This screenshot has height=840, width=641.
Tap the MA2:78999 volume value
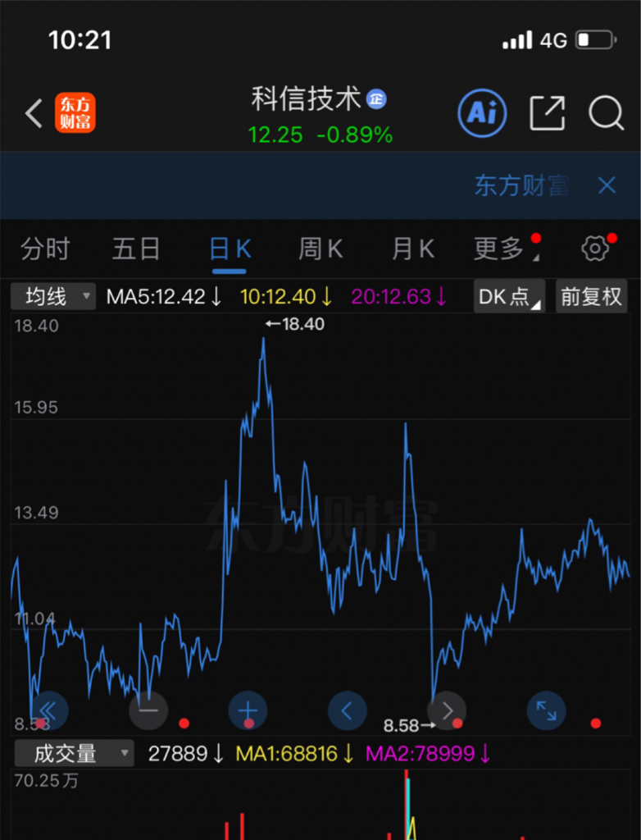(x=428, y=754)
